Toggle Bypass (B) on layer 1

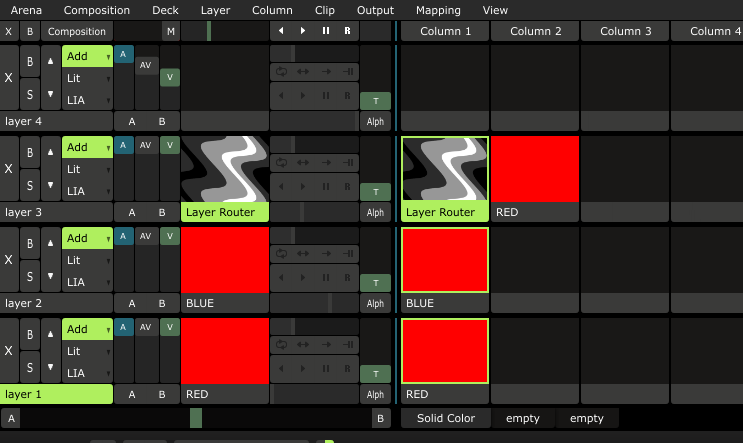click(x=30, y=335)
